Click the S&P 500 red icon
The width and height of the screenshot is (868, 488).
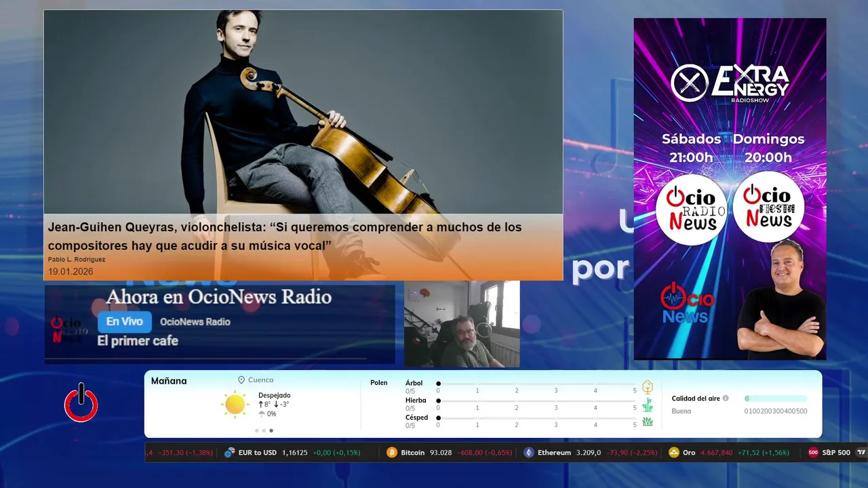[x=813, y=452]
